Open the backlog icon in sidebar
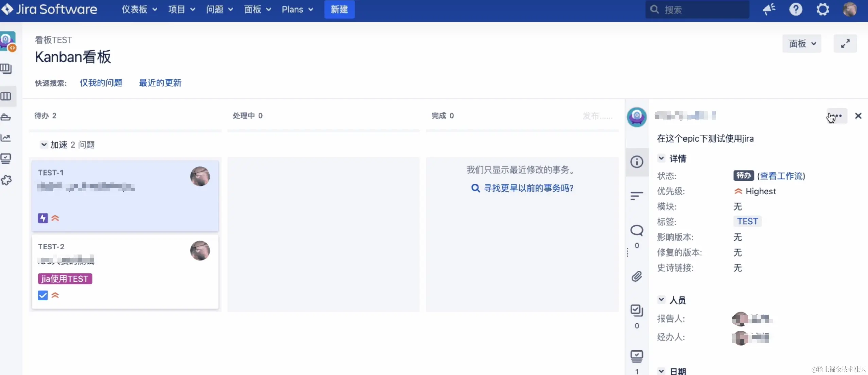 (6, 69)
